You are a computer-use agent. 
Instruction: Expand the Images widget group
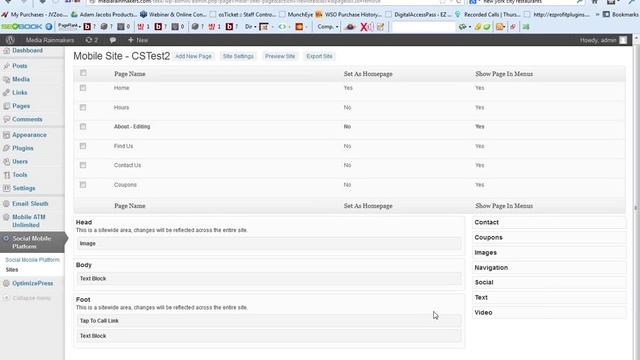coord(549,253)
